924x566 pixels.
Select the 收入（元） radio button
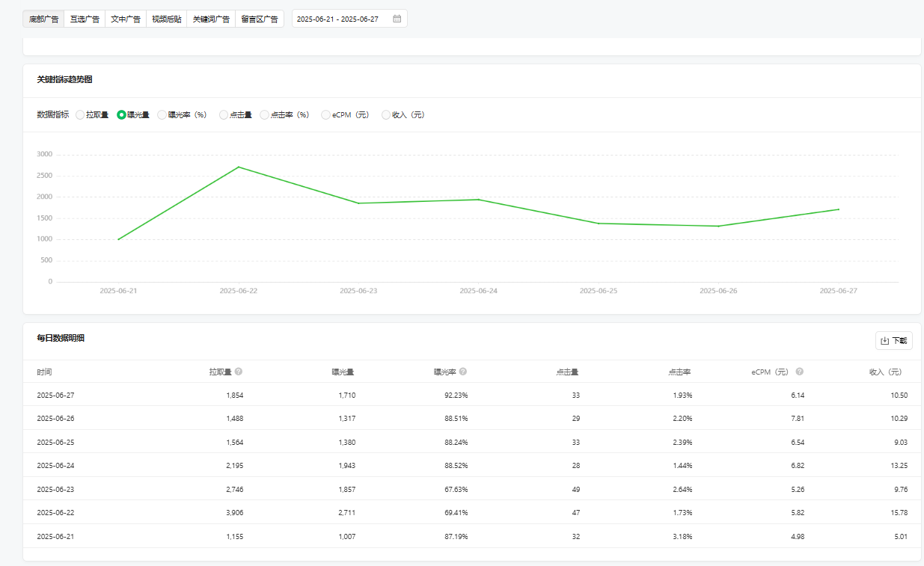click(x=386, y=115)
